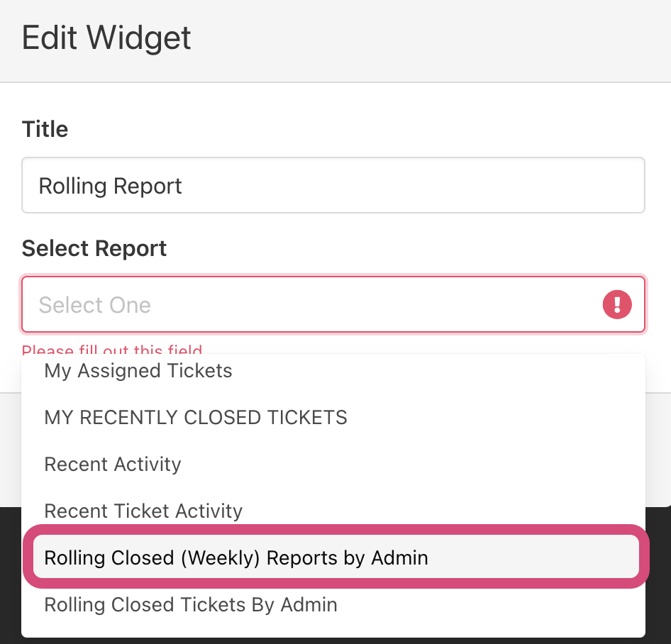Click the Edit Widget dialog heading

(x=106, y=38)
